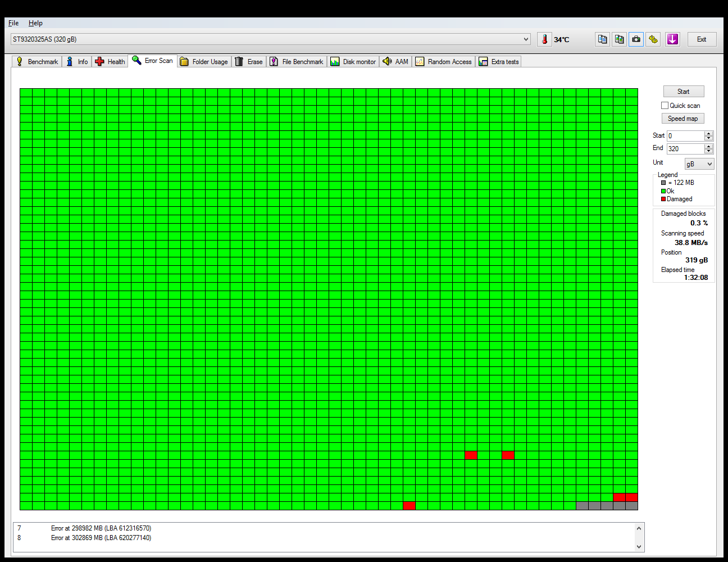The height and width of the screenshot is (562, 728).
Task: Switch to the Disk monitor tab label
Action: click(360, 62)
